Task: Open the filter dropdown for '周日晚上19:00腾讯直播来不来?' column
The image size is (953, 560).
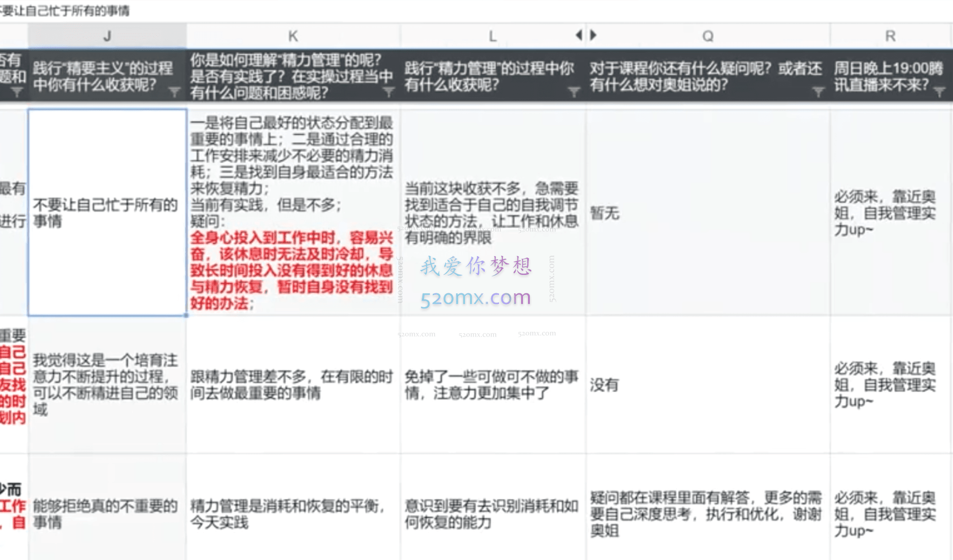Action: click(941, 91)
